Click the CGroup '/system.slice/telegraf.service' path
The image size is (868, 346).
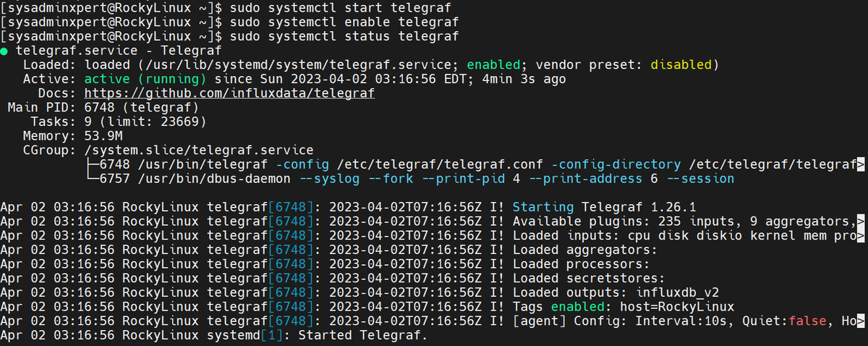199,151
